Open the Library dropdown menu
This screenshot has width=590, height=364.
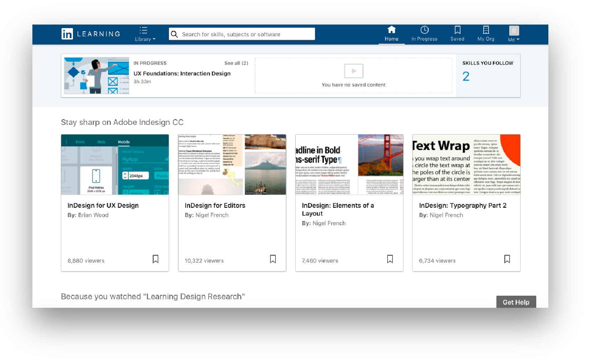click(x=145, y=34)
